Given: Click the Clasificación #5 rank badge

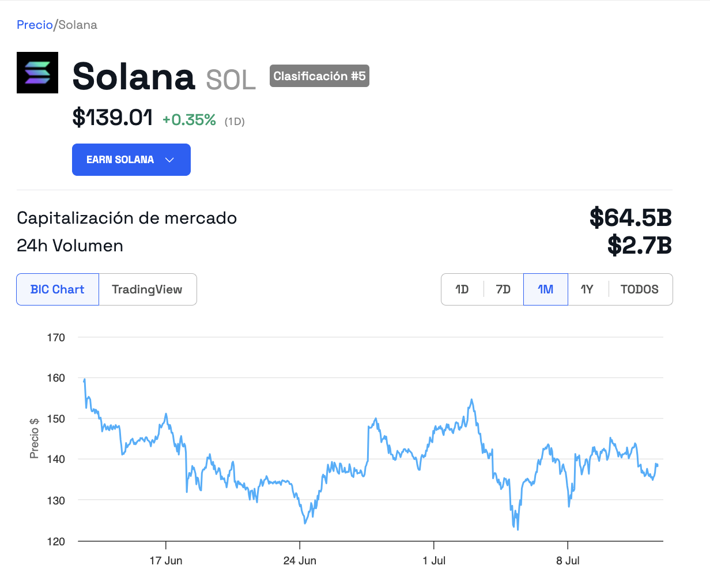Looking at the screenshot, I should [319, 76].
